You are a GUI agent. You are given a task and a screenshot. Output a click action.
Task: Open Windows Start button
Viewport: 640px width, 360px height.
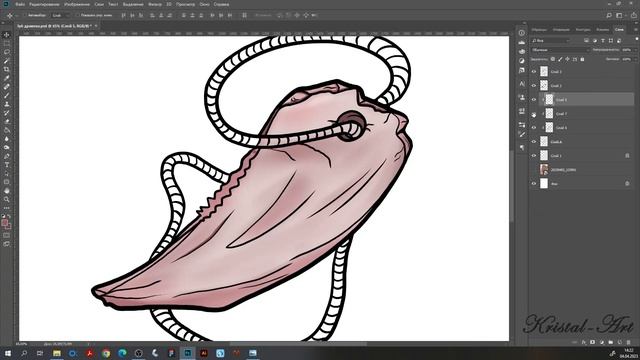(x=8, y=353)
